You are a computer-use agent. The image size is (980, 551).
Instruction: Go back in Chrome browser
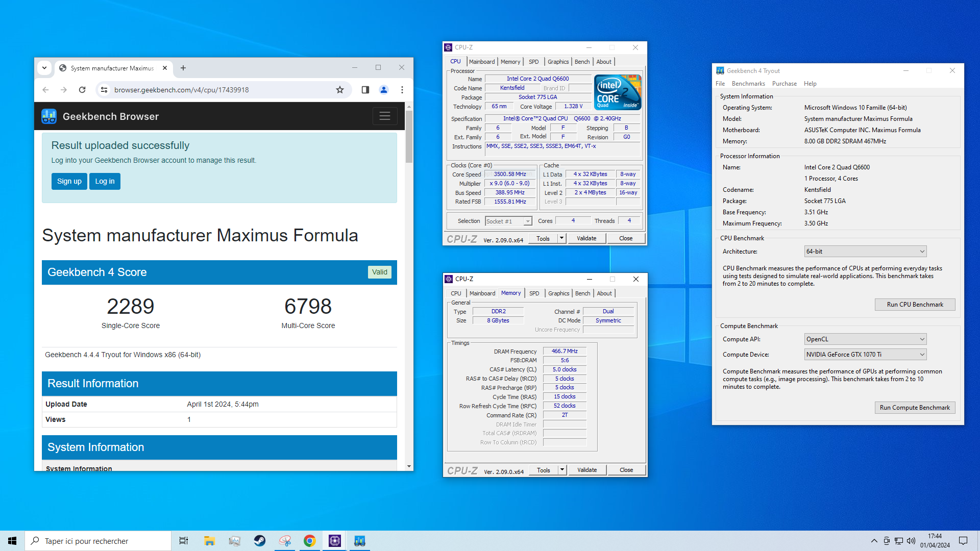pos(45,90)
